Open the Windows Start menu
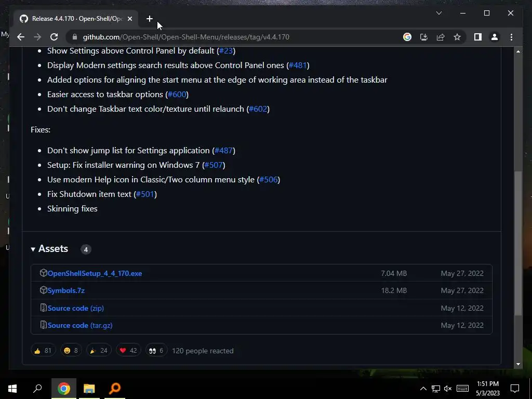This screenshot has height=399, width=532. click(12, 389)
